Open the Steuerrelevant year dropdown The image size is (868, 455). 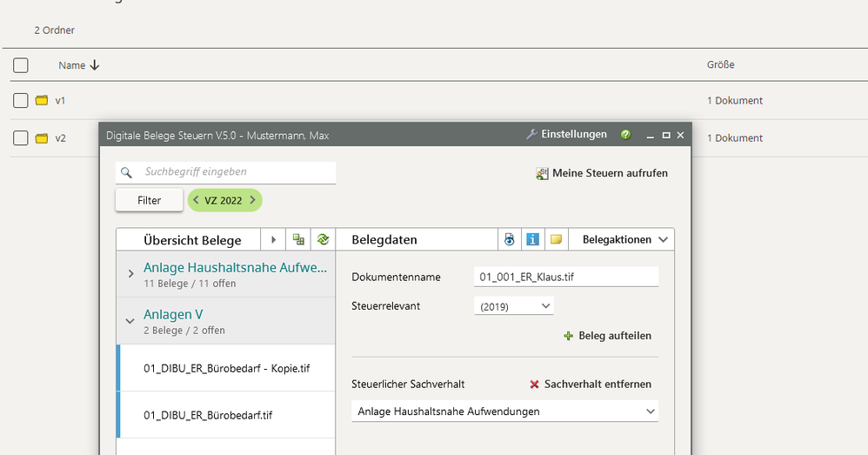click(x=514, y=306)
